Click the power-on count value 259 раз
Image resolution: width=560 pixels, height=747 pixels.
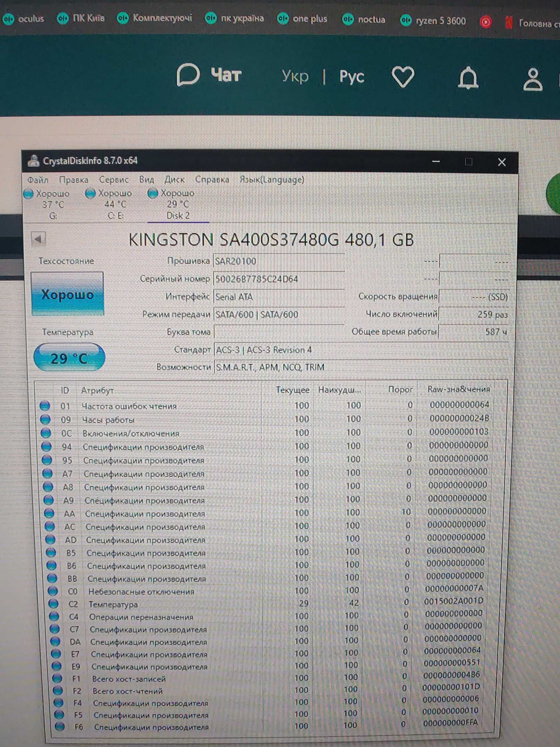tap(473, 315)
